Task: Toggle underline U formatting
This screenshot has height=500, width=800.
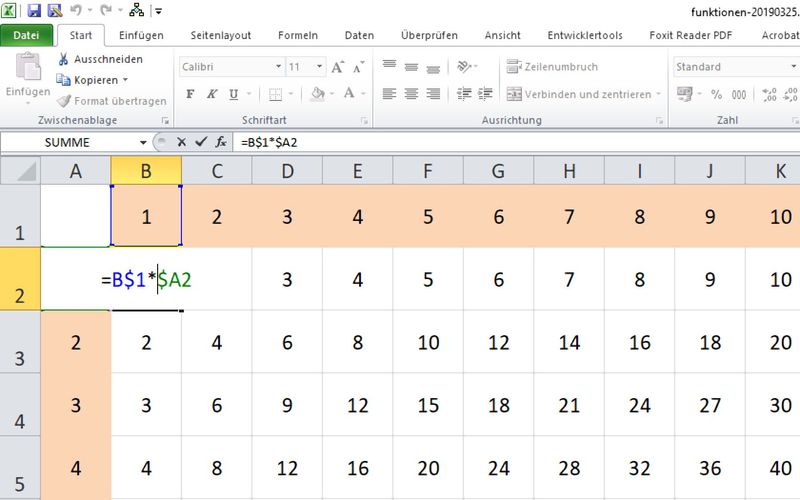Action: pyautogui.click(x=234, y=94)
